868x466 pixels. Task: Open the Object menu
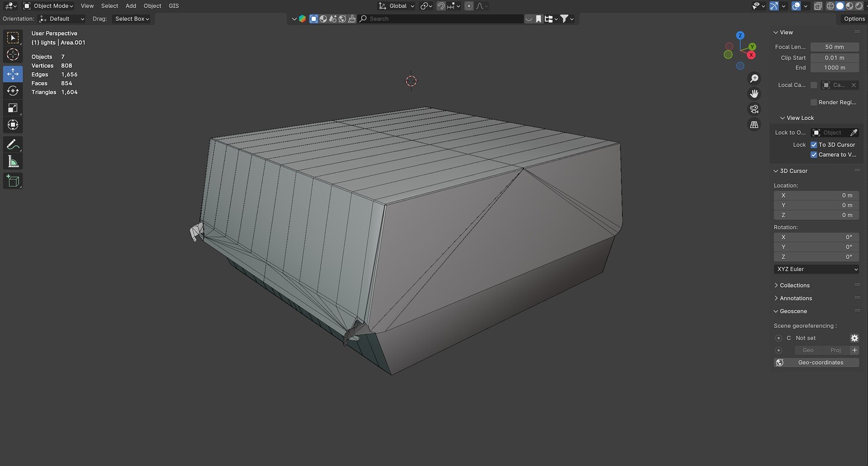(x=153, y=6)
